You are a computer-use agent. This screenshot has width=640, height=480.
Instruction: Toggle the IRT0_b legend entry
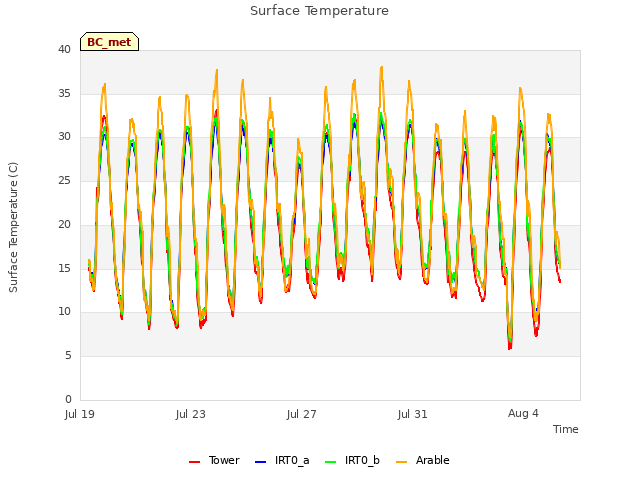352,460
